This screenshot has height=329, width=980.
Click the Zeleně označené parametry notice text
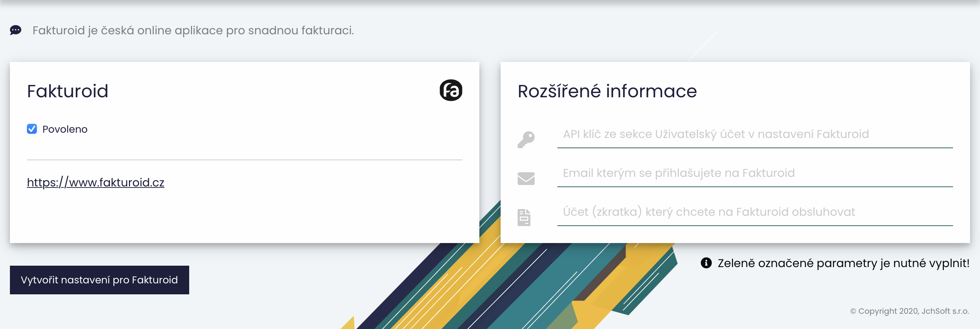click(843, 263)
